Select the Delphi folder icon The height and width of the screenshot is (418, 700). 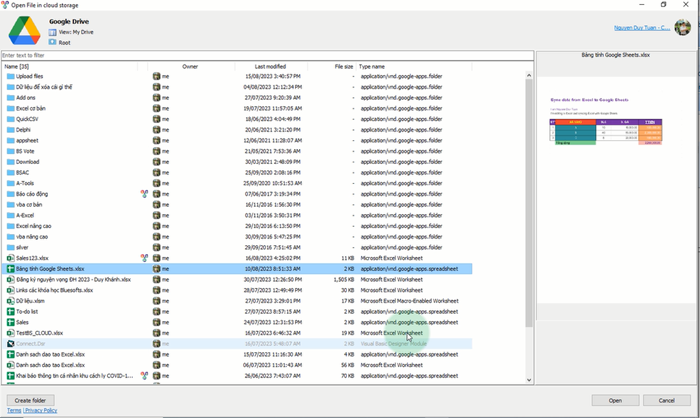(x=10, y=130)
